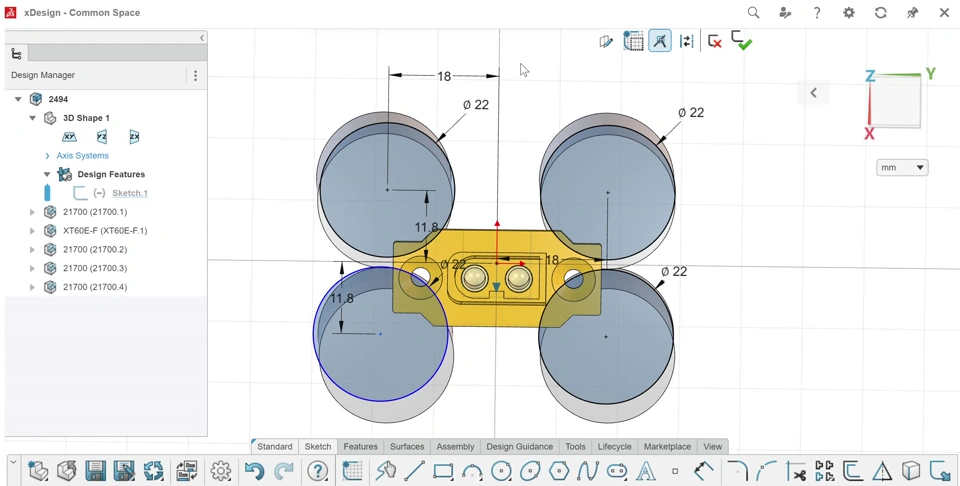Click the Undo arrow

point(253,471)
